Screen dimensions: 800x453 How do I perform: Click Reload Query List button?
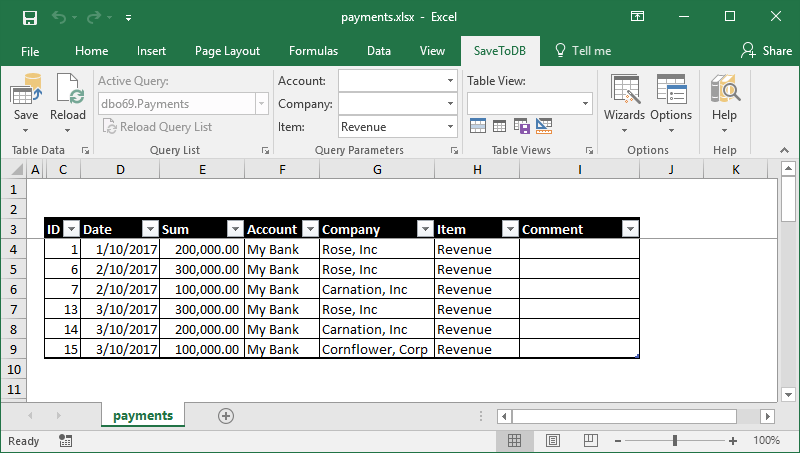[x=157, y=127]
